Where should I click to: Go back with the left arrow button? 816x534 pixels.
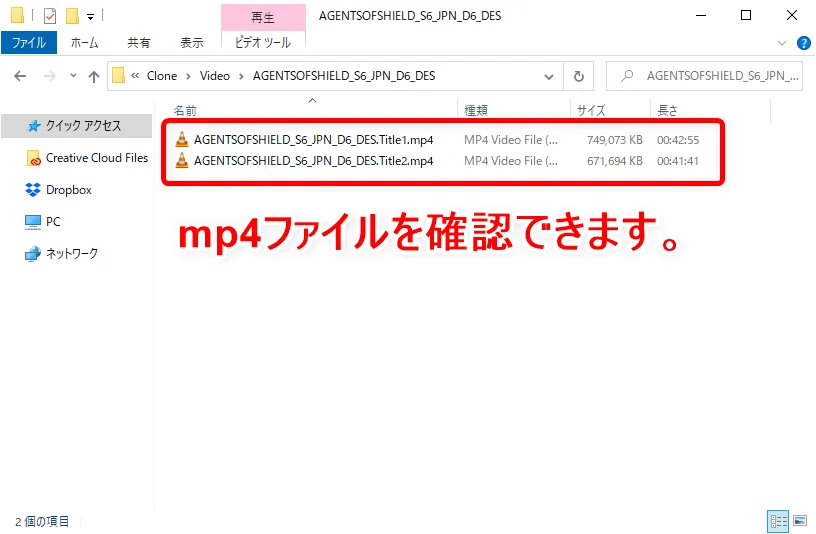click(20, 77)
